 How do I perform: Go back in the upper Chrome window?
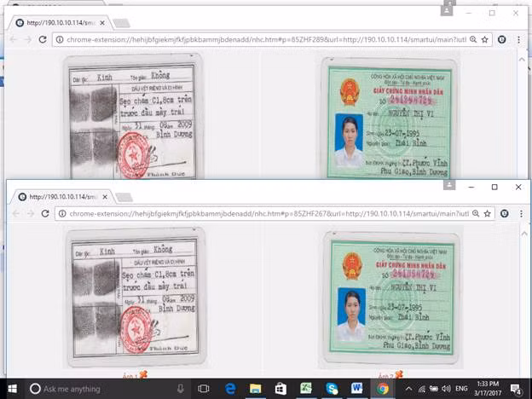click(14, 39)
